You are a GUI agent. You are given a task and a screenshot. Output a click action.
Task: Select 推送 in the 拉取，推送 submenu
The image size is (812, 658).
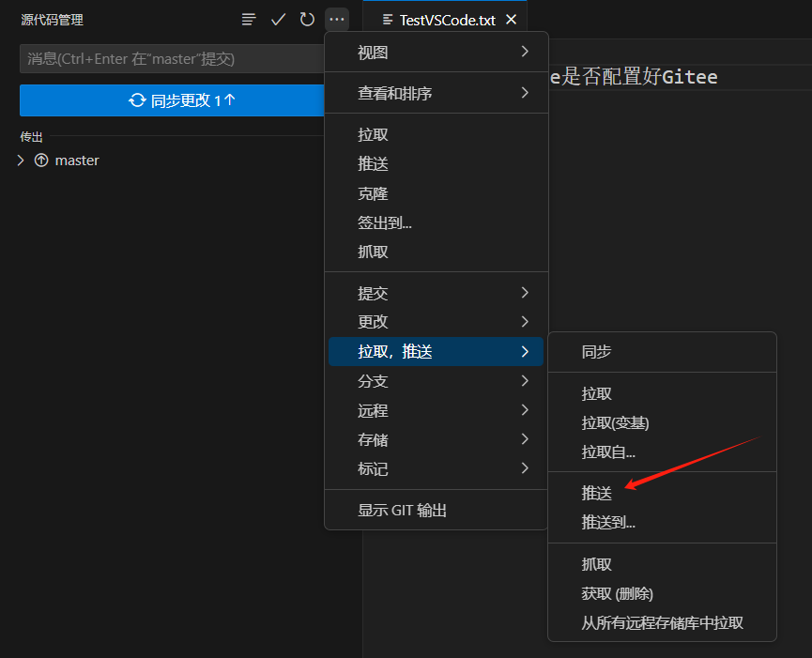596,493
